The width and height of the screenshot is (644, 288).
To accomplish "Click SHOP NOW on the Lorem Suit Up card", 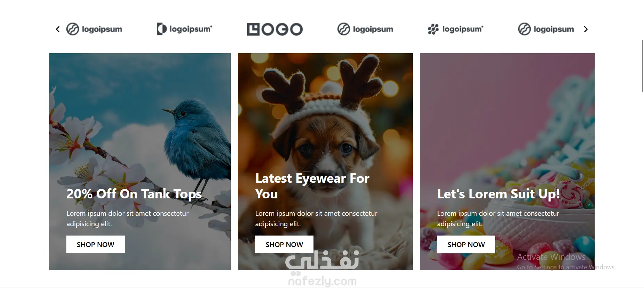I will [466, 244].
